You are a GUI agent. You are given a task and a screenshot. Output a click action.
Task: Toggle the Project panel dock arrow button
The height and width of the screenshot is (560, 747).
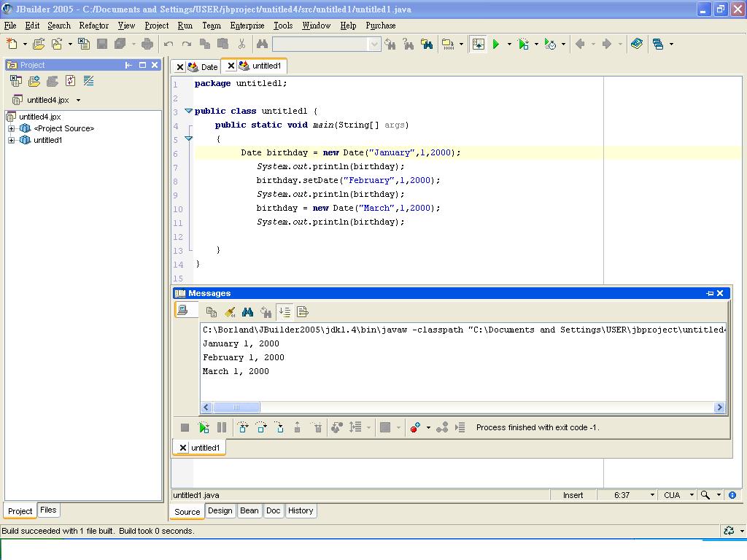coord(128,65)
